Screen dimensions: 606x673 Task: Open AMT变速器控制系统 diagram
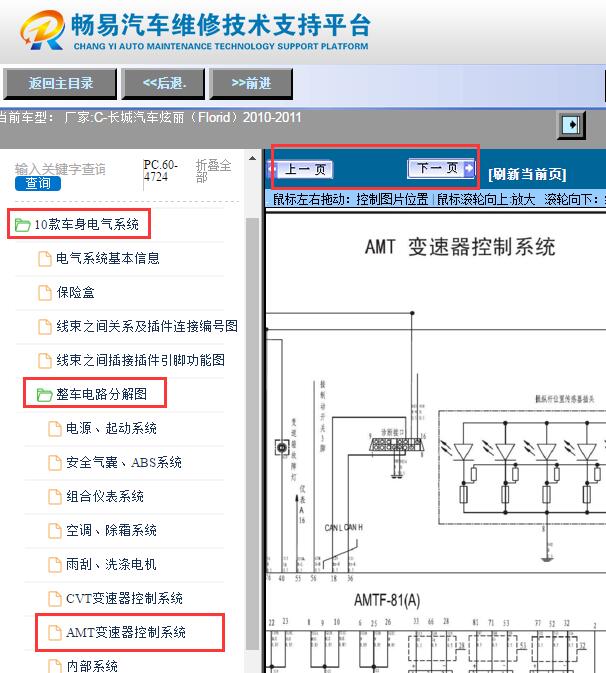126,632
